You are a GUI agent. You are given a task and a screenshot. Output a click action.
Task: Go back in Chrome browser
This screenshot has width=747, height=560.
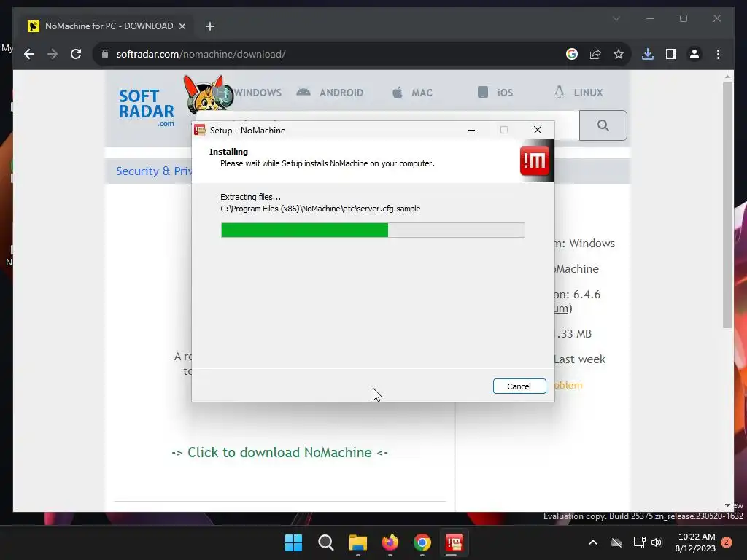click(29, 54)
